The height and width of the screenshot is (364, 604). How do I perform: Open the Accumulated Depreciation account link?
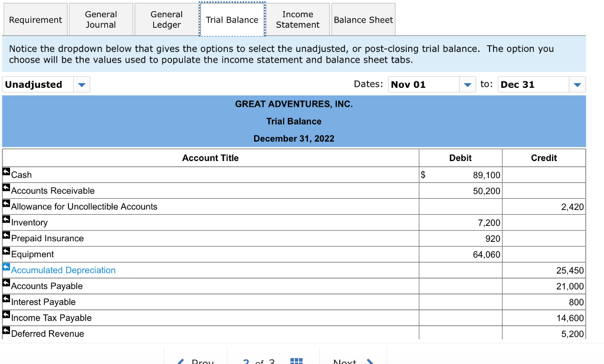pos(63,270)
